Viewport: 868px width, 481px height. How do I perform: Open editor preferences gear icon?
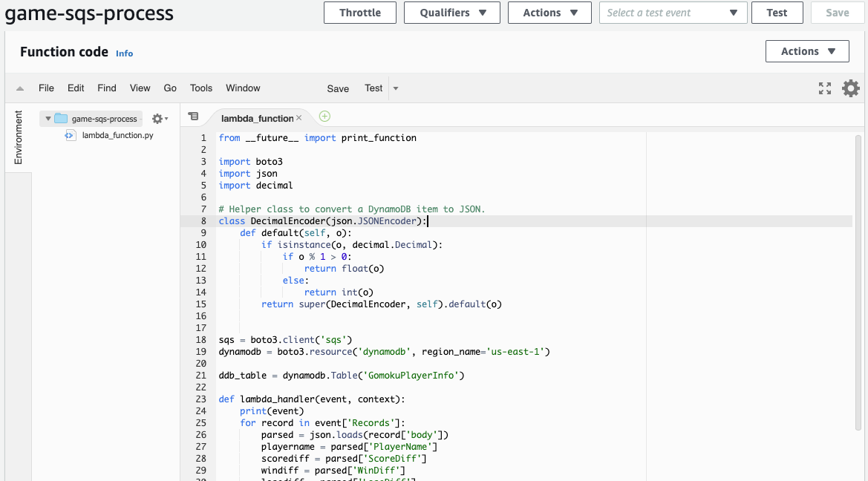pos(851,88)
